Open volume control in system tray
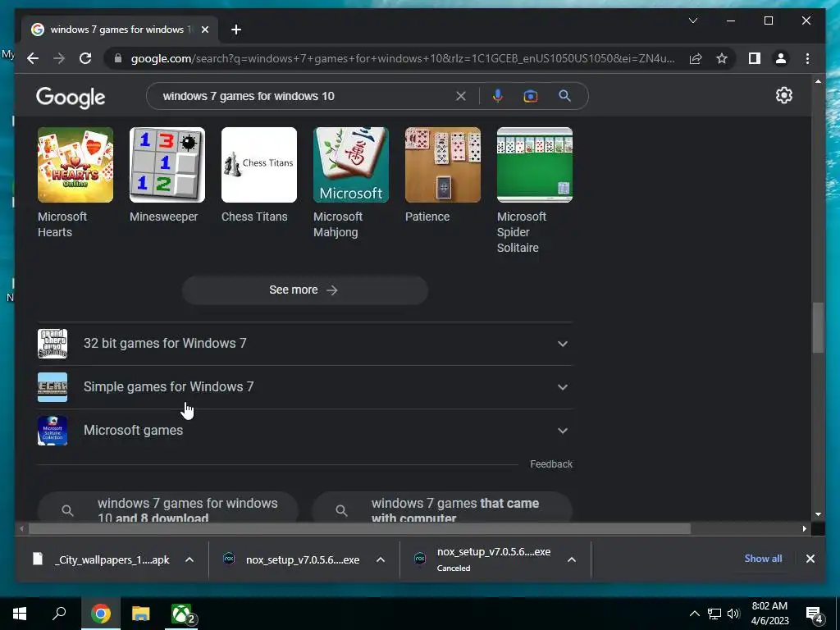The height and width of the screenshot is (630, 840). click(733, 614)
